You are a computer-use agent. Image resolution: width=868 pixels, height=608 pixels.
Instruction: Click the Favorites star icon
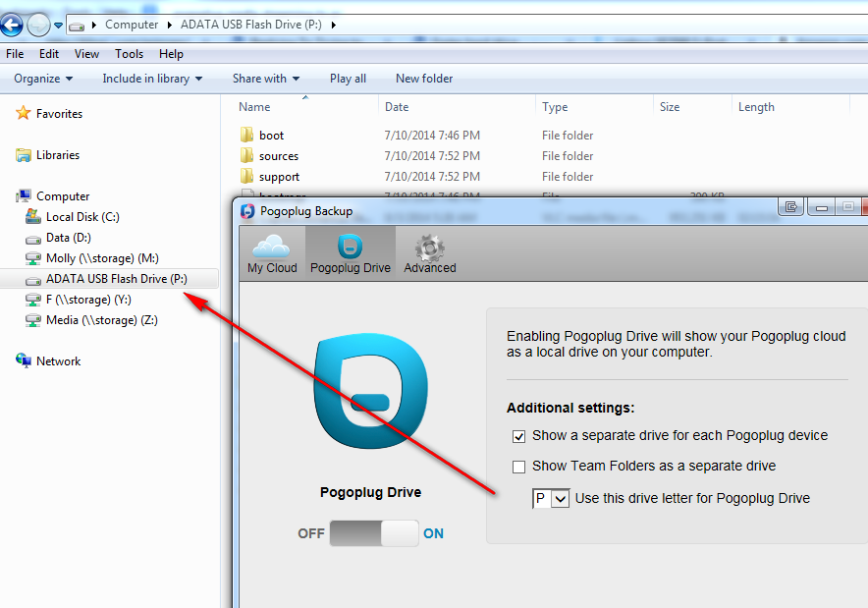click(24, 113)
